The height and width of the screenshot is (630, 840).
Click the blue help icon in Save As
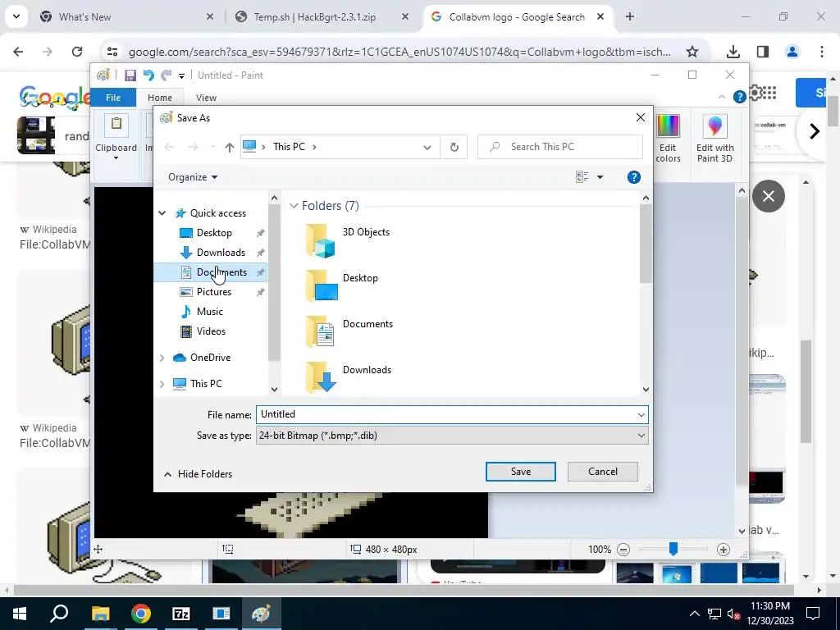[634, 177]
